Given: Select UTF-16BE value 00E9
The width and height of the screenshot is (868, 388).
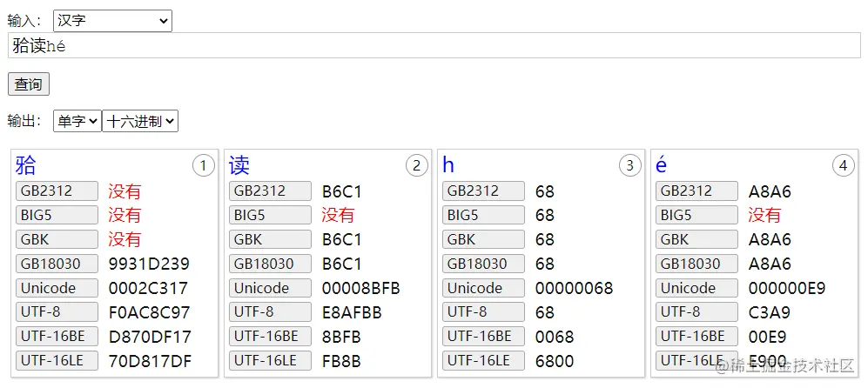Looking at the screenshot, I should pos(767,337).
